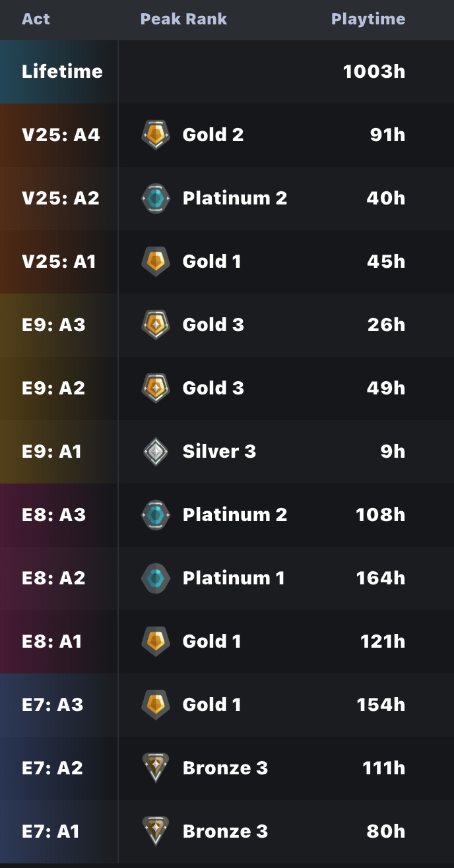Select the Gold 1 icon in V25: A1 row
Viewport: 454px width, 868px height.
point(156,261)
